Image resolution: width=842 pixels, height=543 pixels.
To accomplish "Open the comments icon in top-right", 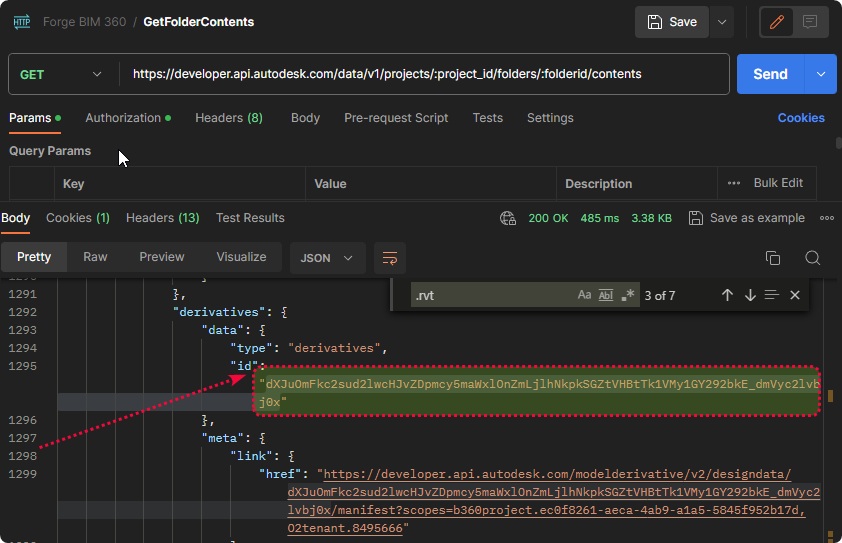I will [x=810, y=22].
